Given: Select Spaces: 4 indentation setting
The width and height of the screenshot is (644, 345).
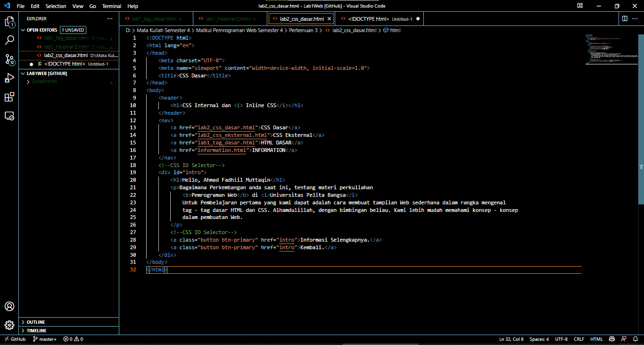Looking at the screenshot, I should point(539,339).
